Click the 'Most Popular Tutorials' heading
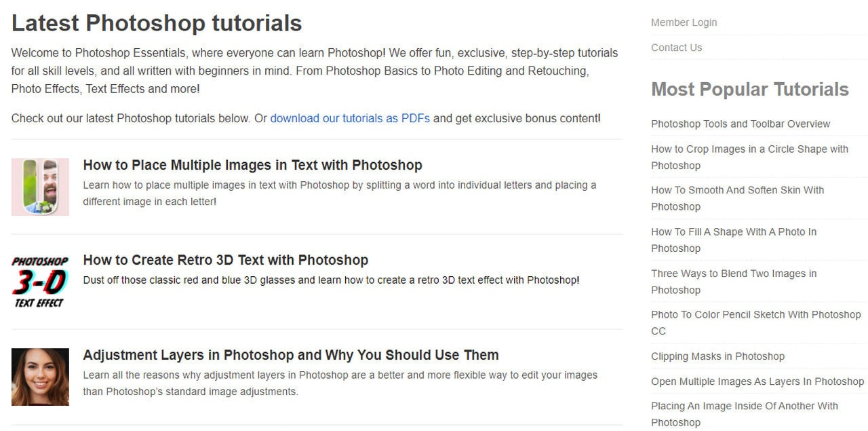The image size is (868, 431). pyautogui.click(x=749, y=90)
